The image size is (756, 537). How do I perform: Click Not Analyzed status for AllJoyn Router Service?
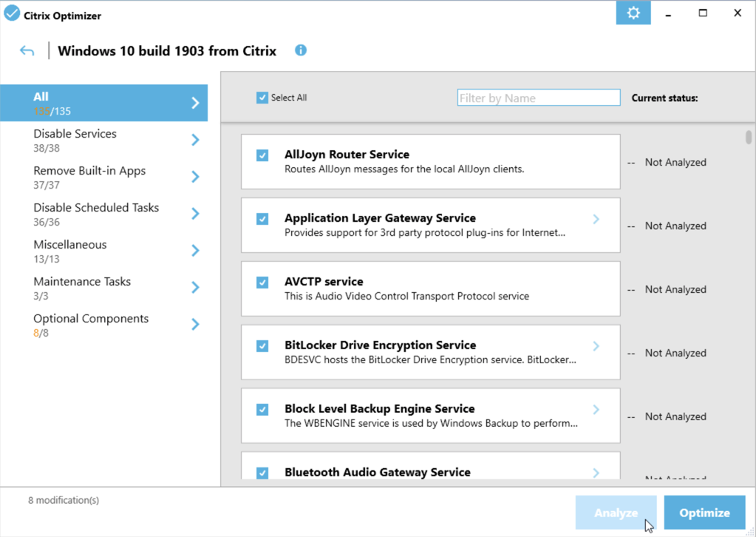coord(675,163)
